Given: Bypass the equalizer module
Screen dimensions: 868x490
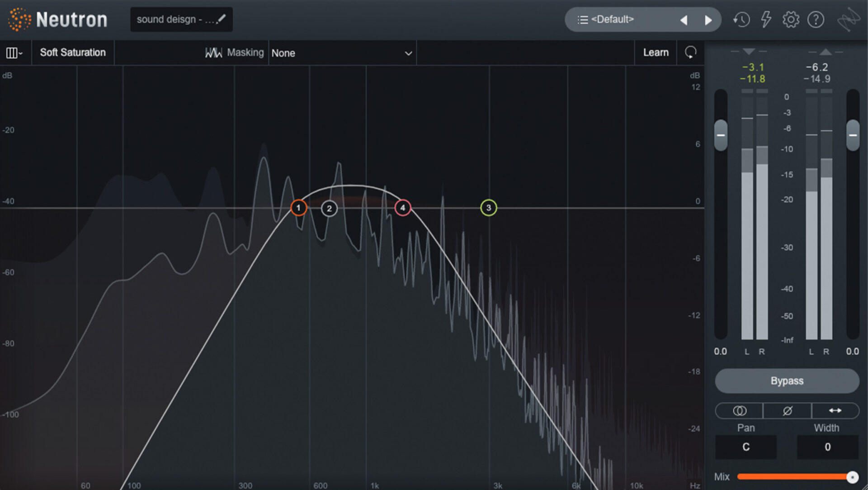Looking at the screenshot, I should coord(787,381).
